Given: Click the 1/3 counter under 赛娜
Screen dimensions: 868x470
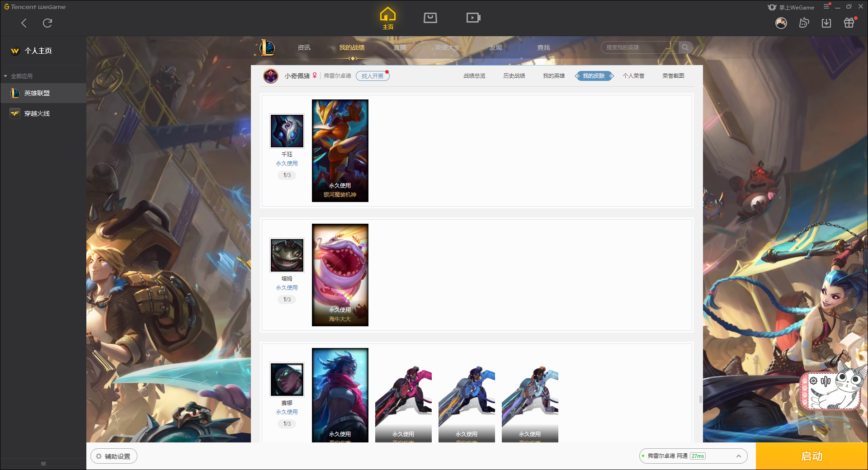Looking at the screenshot, I should (x=287, y=424).
